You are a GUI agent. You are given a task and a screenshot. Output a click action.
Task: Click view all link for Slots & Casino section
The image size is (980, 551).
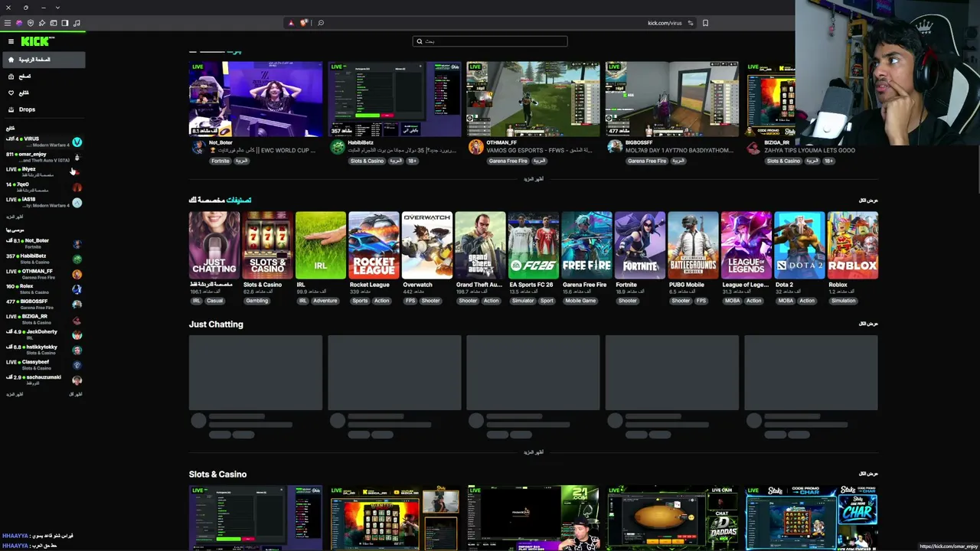click(x=868, y=474)
